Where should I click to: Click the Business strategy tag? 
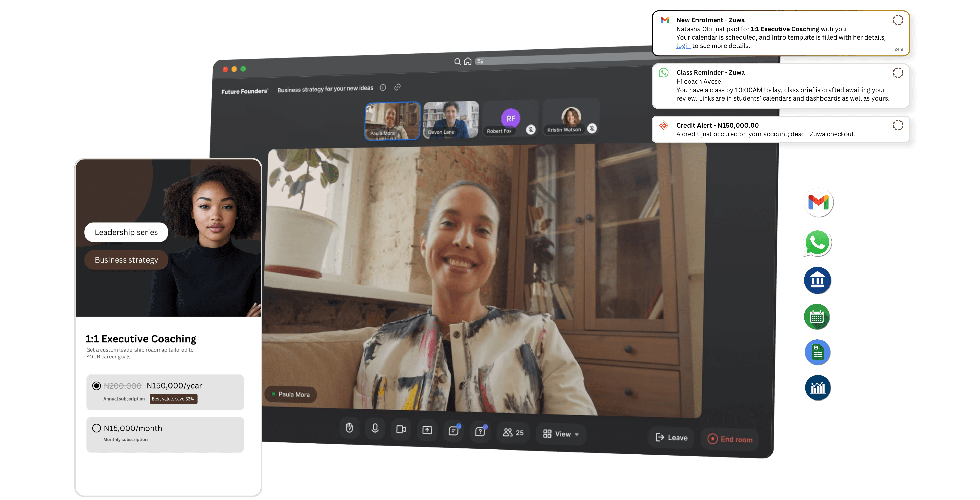pyautogui.click(x=126, y=260)
